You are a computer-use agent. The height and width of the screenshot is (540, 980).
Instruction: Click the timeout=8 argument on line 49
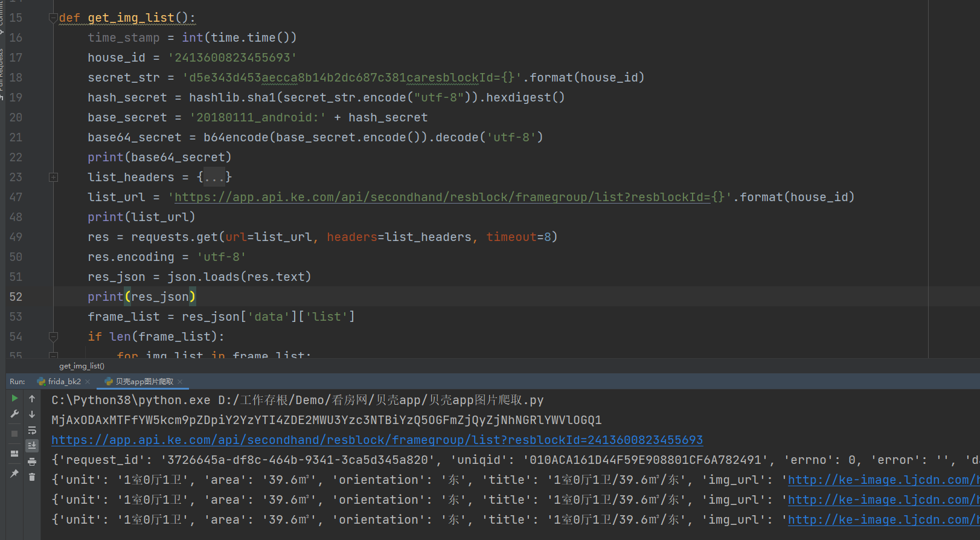[x=519, y=237]
